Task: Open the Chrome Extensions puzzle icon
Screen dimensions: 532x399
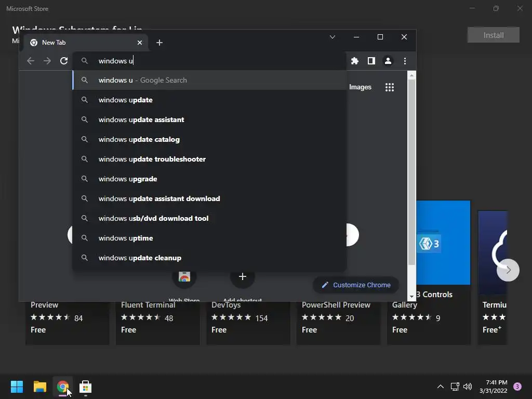Action: (354, 61)
